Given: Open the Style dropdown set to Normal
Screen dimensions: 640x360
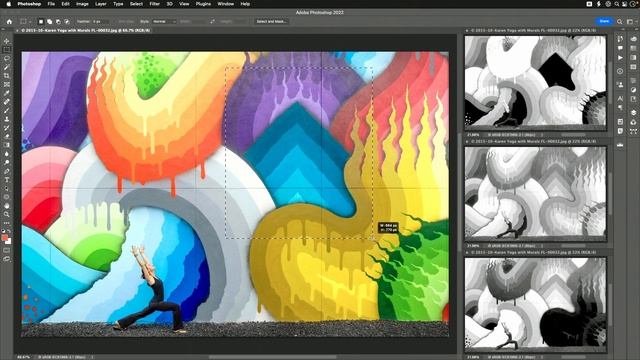Looking at the screenshot, I should click(164, 21).
